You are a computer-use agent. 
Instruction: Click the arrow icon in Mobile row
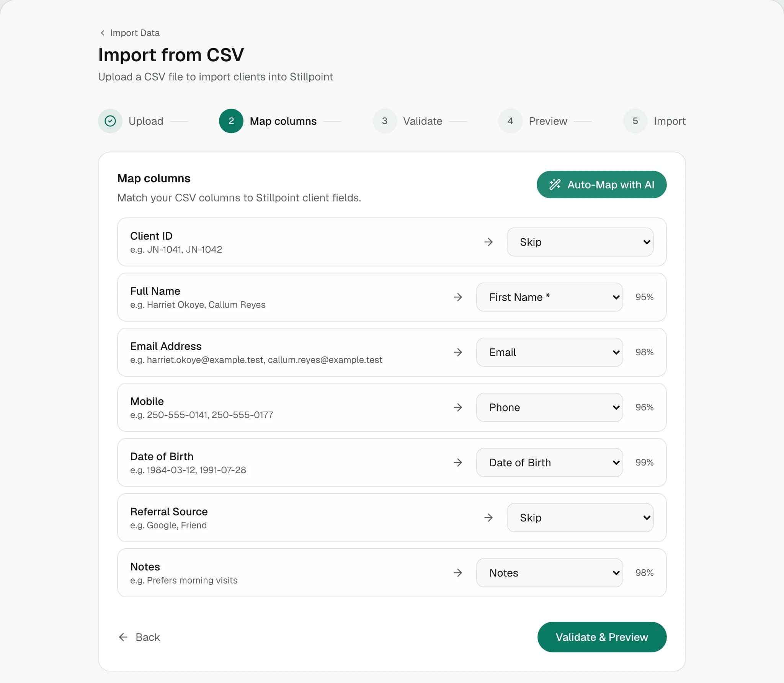click(x=458, y=407)
